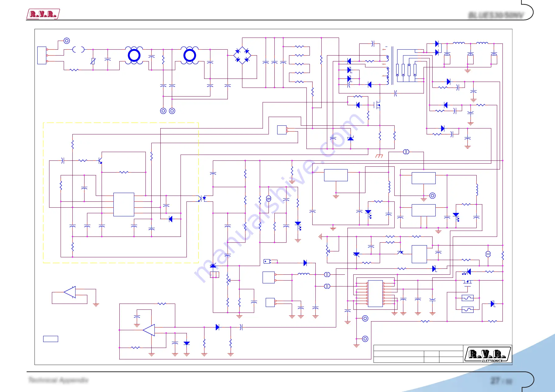
Task: Click the multi-pin IC with red pin dots
Action: pos(375,294)
